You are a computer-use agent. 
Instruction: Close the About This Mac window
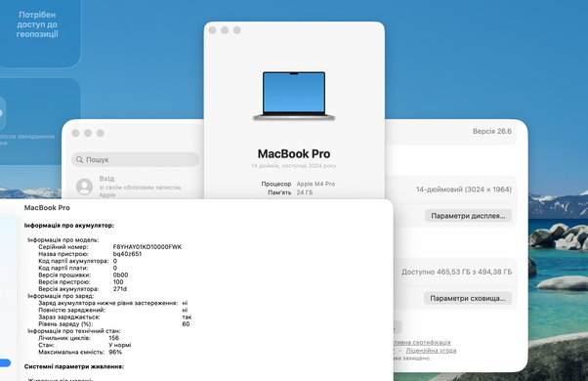[x=212, y=30]
